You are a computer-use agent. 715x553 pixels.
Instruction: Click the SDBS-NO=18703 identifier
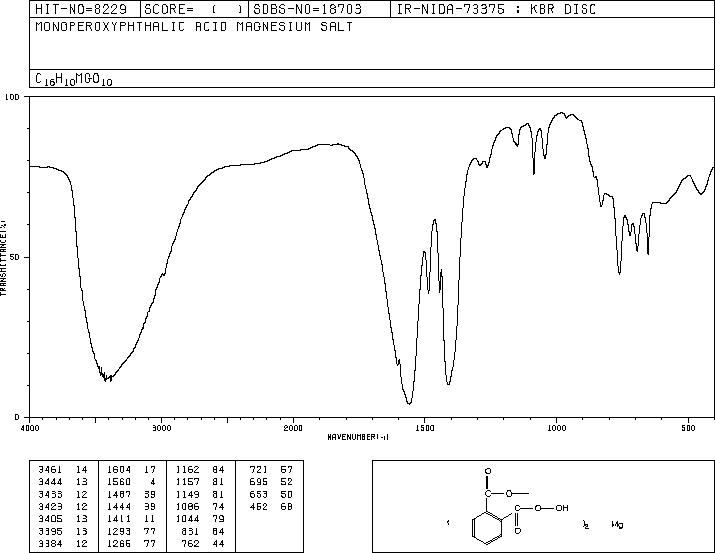pyautogui.click(x=307, y=9)
